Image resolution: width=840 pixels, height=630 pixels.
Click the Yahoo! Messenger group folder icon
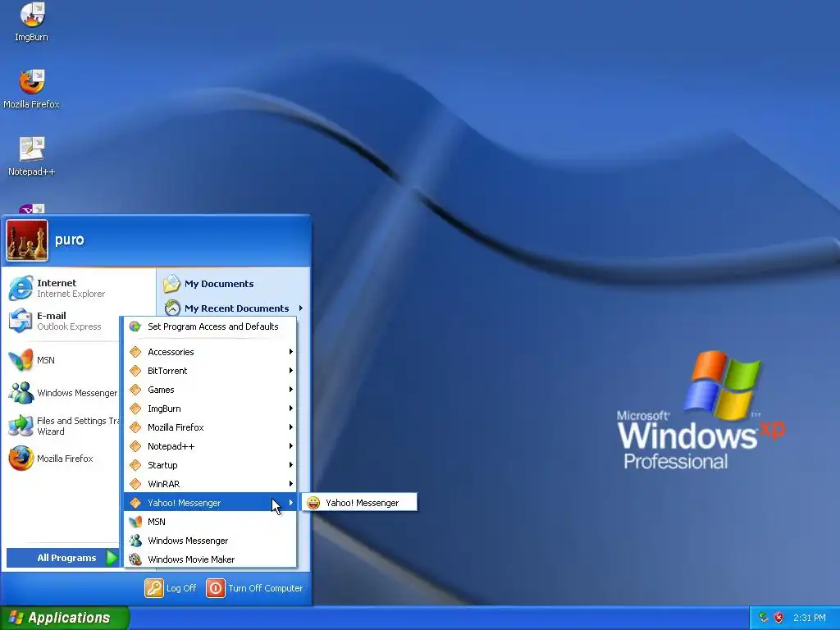[x=135, y=503]
